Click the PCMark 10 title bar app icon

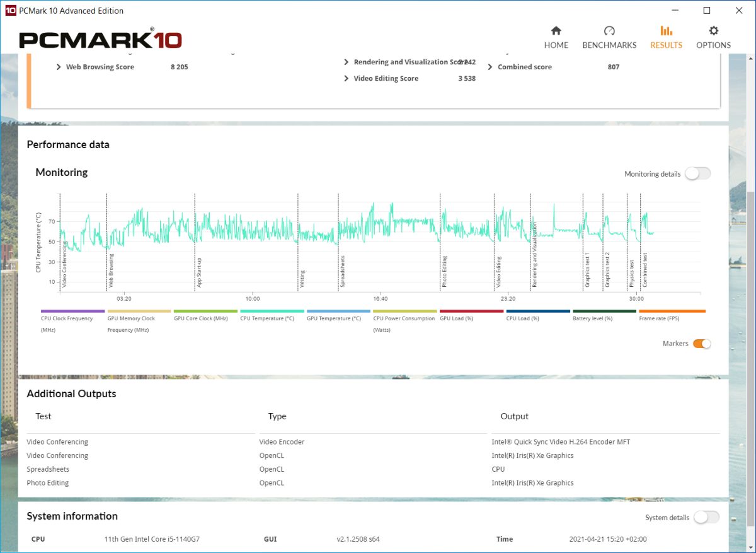(10, 11)
